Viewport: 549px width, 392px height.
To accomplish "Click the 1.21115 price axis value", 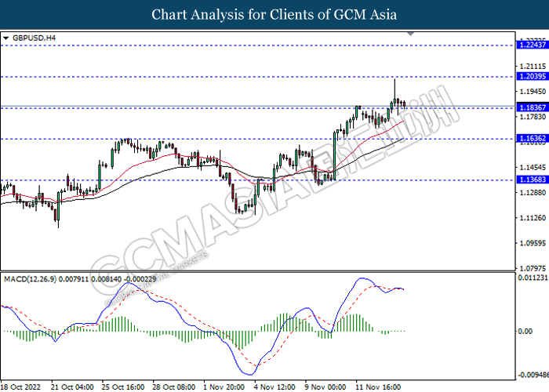I will [x=533, y=66].
